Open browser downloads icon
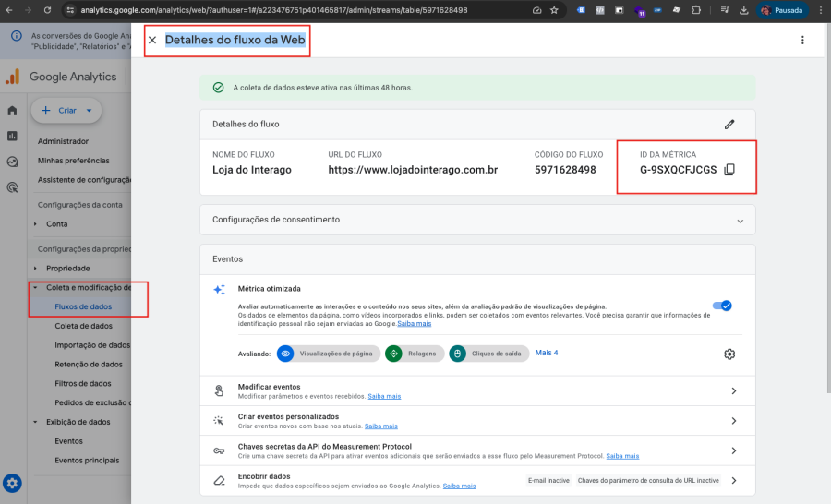 (743, 10)
